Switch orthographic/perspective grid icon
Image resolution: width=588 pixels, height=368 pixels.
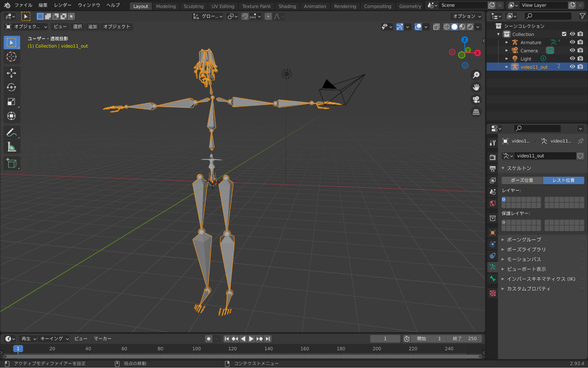click(476, 112)
